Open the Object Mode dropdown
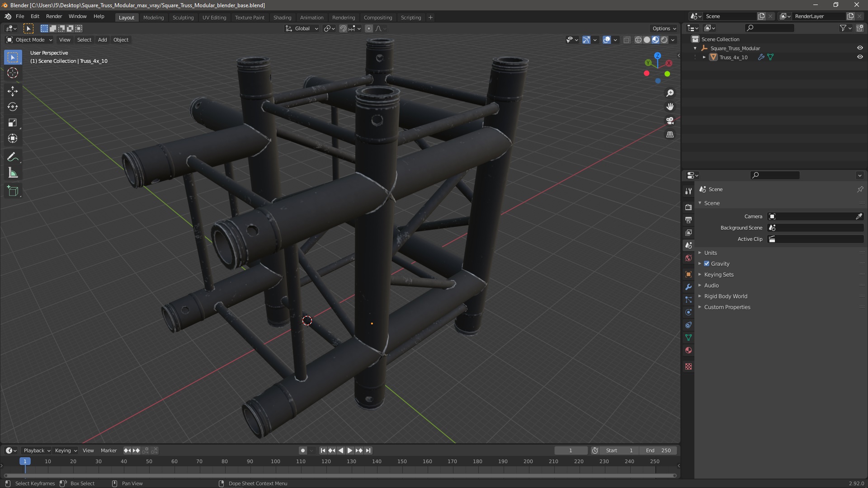This screenshot has width=868, height=488. click(29, 40)
